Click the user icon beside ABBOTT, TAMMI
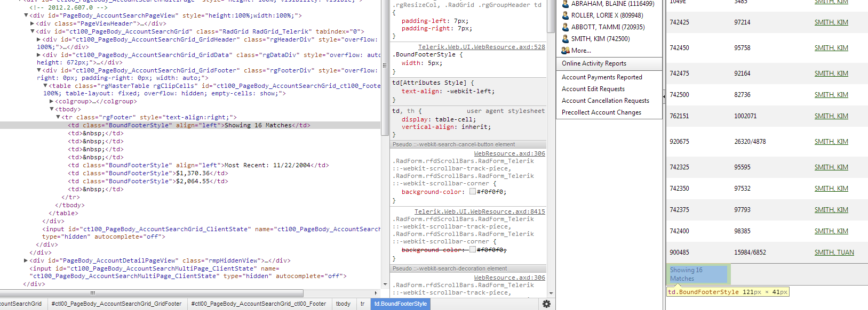The width and height of the screenshot is (868, 310). 566,27
